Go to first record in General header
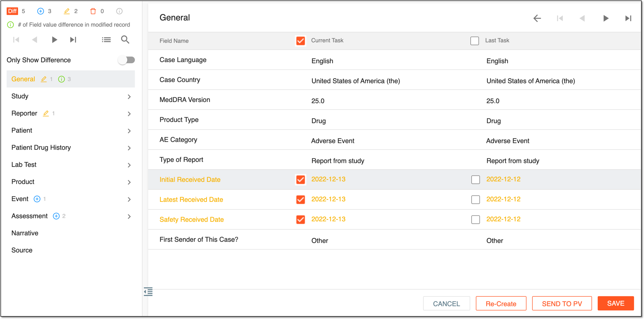Screen dimensions: 644x319 pyautogui.click(x=560, y=18)
